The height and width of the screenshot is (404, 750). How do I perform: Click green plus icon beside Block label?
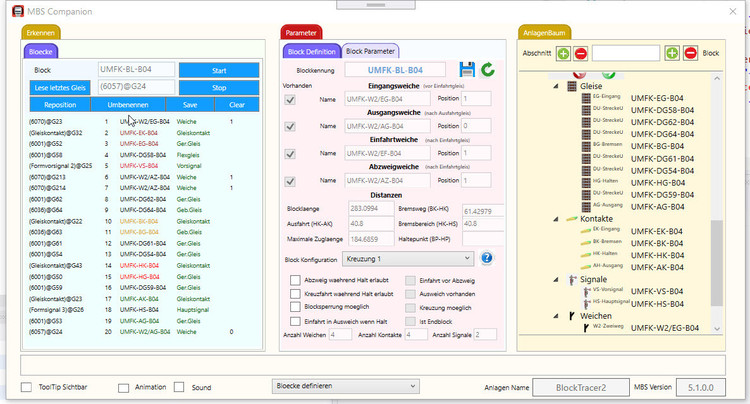click(x=670, y=52)
